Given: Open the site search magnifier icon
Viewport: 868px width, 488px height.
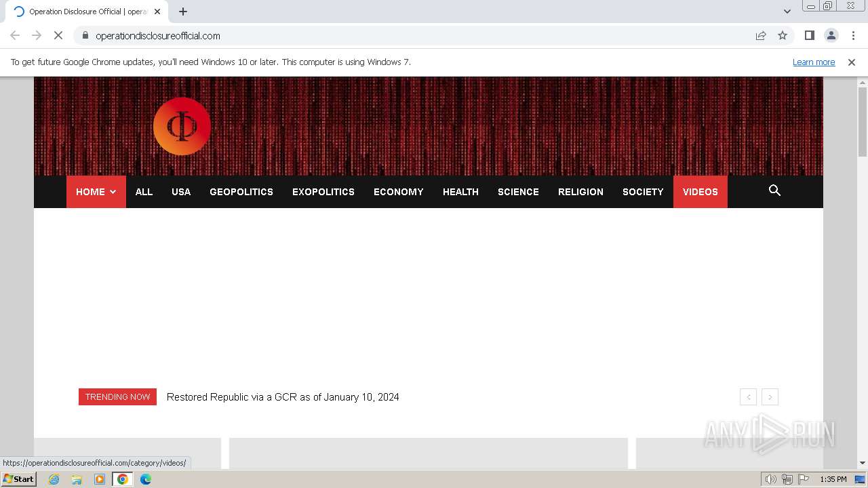Looking at the screenshot, I should point(774,190).
